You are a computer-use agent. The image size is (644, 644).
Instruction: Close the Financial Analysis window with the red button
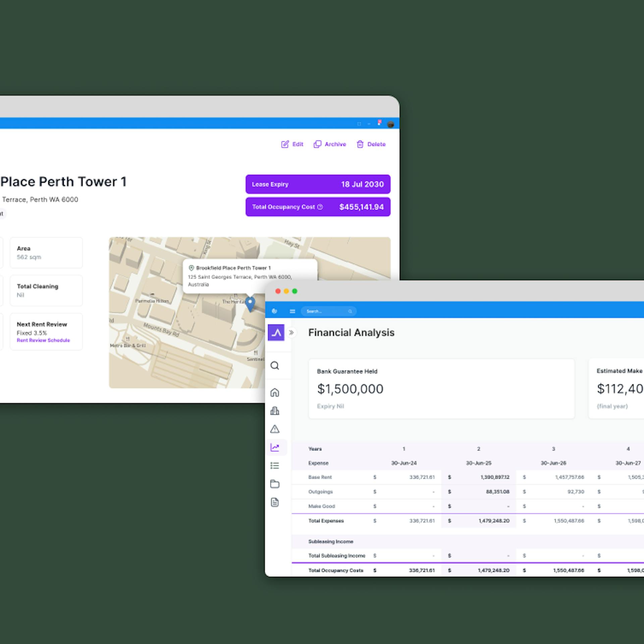tap(278, 291)
